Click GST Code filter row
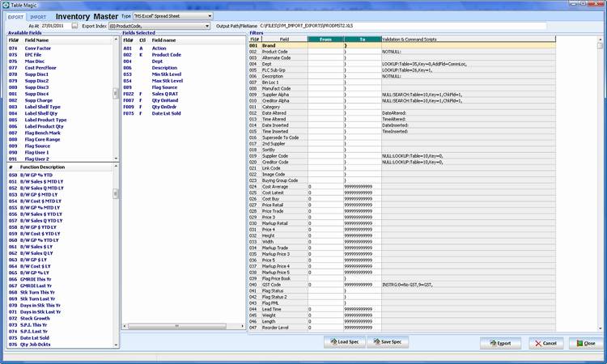 [401, 285]
